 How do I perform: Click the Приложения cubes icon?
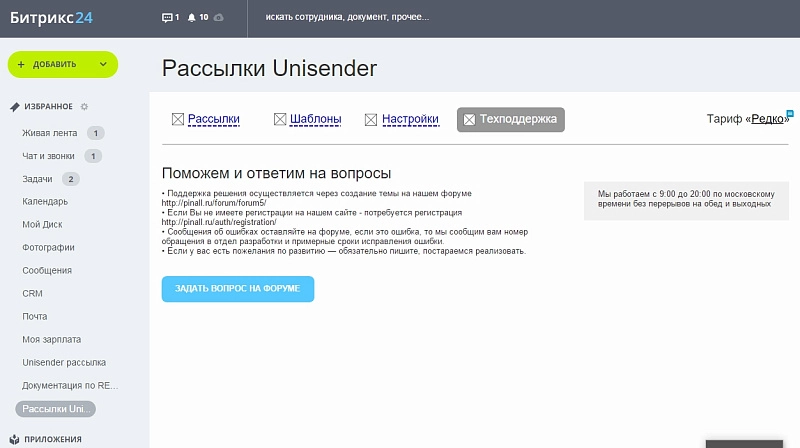pos(14,439)
